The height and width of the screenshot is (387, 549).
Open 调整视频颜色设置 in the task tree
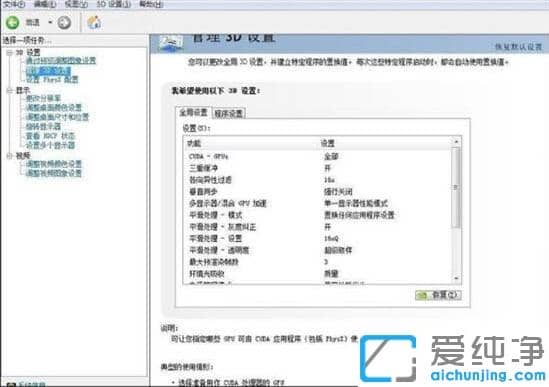coord(54,164)
